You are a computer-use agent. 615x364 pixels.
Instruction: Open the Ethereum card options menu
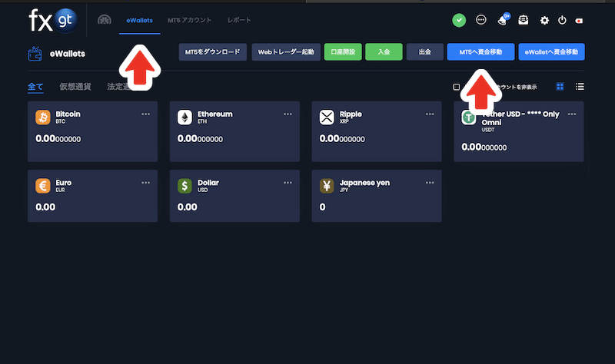pyautogui.click(x=288, y=114)
